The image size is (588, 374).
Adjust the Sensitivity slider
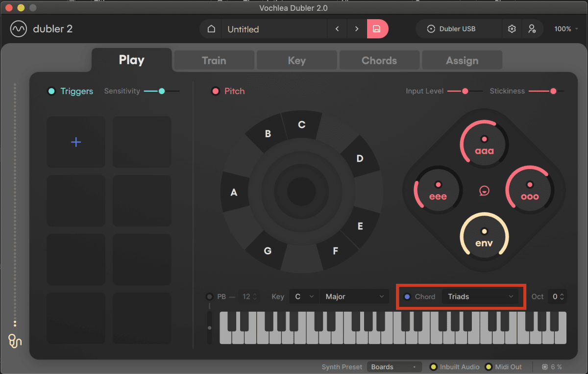coord(162,91)
